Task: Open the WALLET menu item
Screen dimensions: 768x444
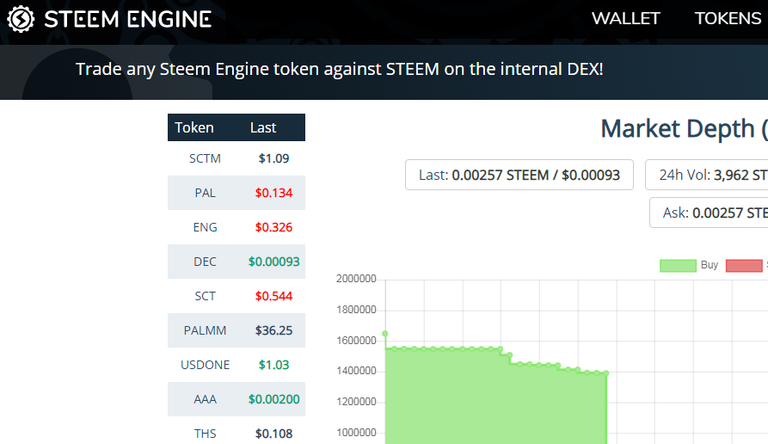Action: tap(625, 19)
